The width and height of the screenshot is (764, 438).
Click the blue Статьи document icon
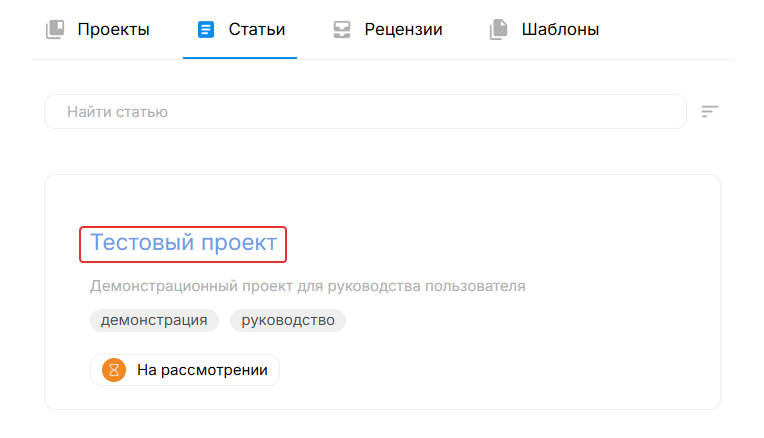pos(206,29)
